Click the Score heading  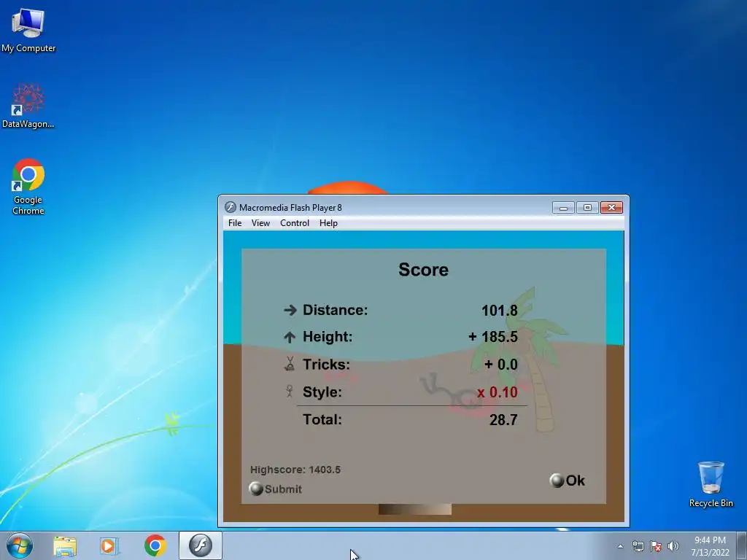click(x=423, y=270)
